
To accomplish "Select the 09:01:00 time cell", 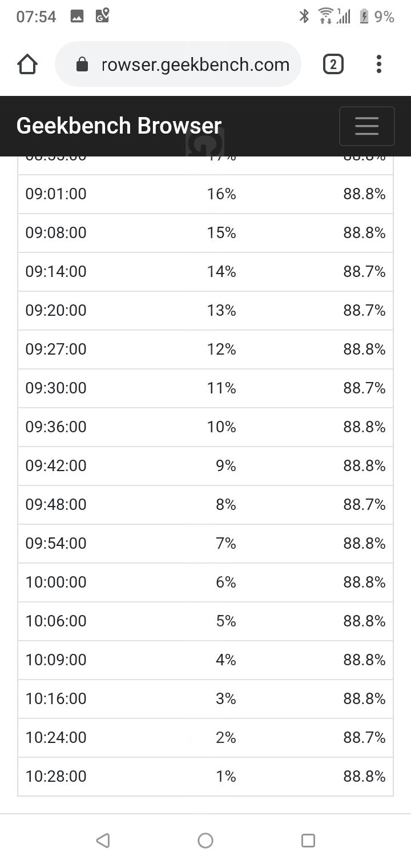I will pyautogui.click(x=56, y=194).
